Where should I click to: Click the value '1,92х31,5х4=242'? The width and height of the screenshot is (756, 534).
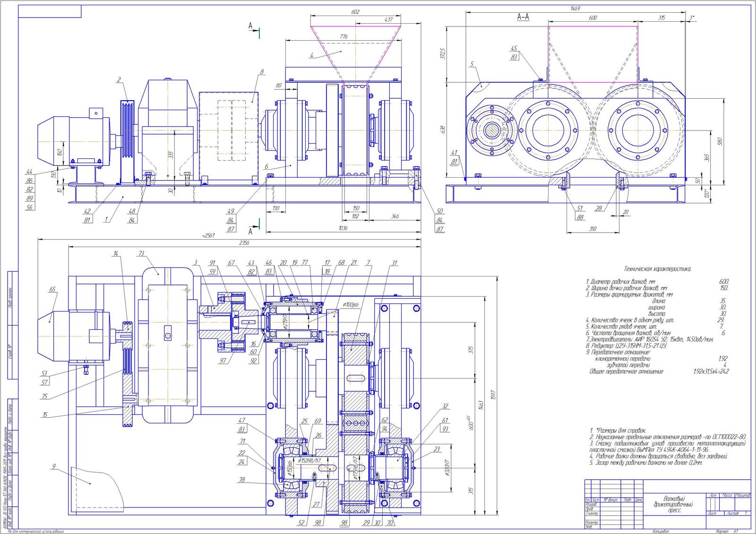coord(711,372)
